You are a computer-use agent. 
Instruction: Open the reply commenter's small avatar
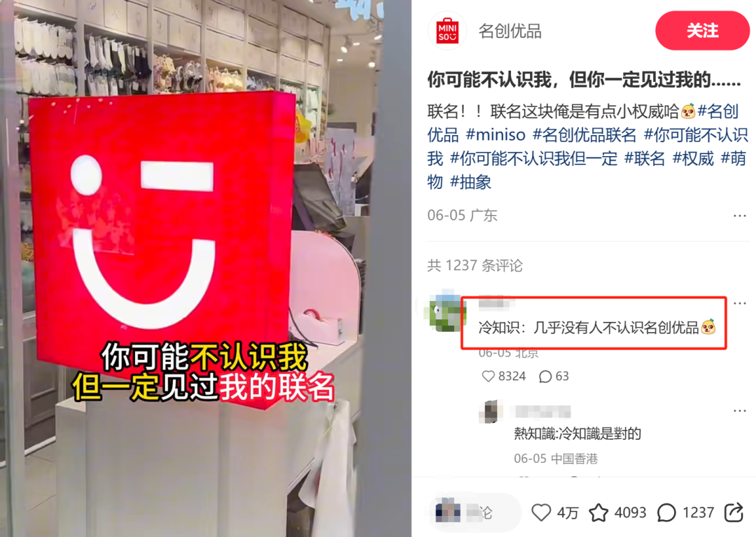click(x=491, y=411)
